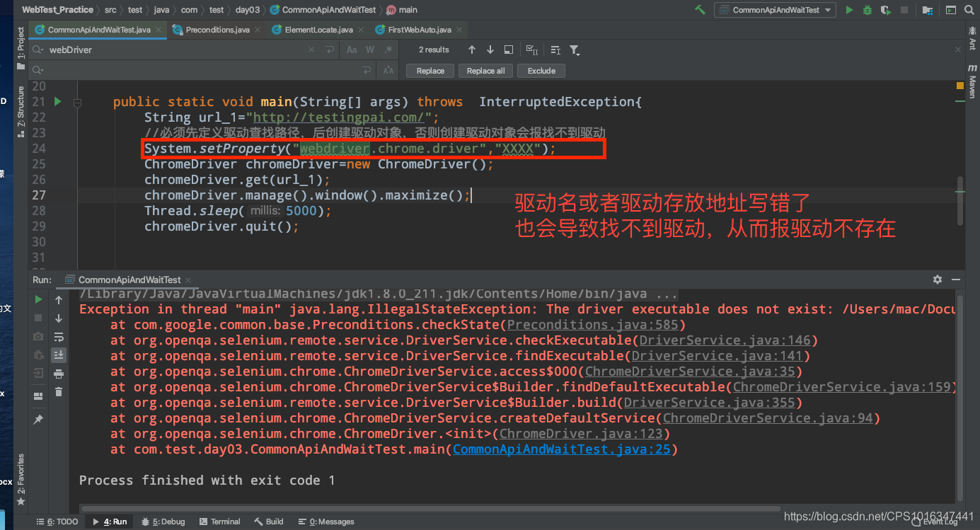Click the Replace all button
The height and width of the screenshot is (530, 980).
click(485, 70)
